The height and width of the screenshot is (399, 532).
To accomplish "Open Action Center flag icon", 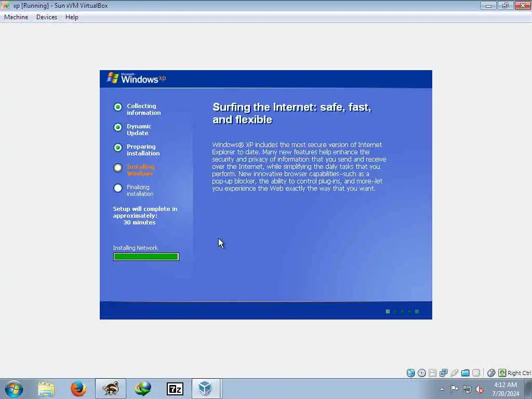I will (454, 389).
